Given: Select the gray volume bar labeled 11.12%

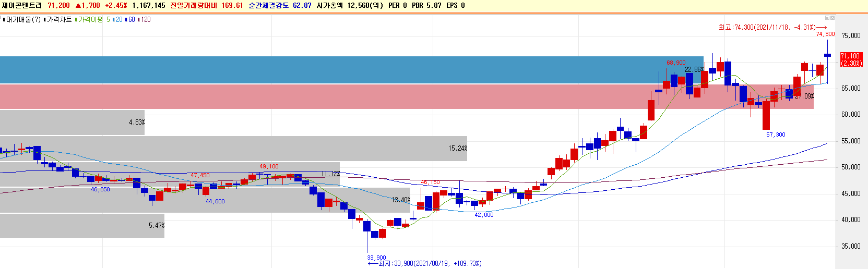Looking at the screenshot, I should (x=170, y=174).
